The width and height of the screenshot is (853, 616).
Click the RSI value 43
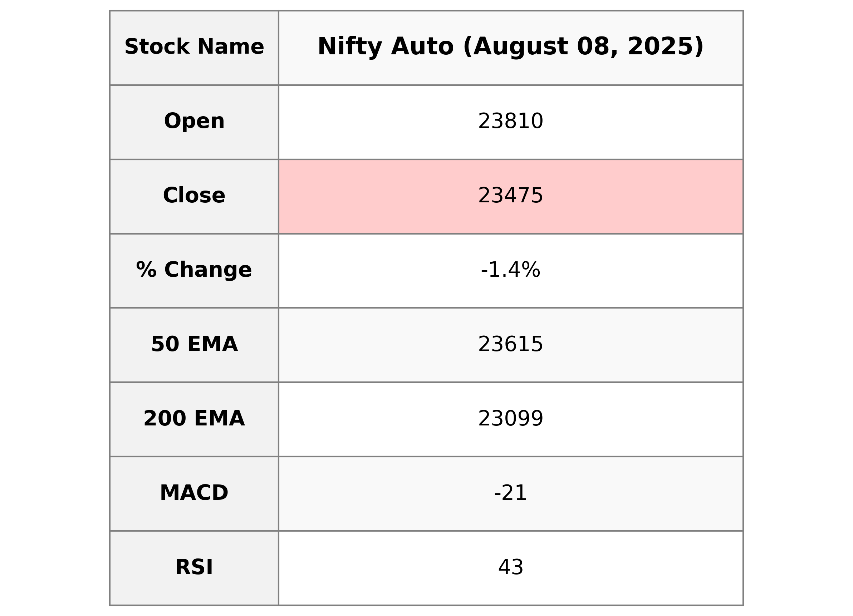click(x=510, y=567)
